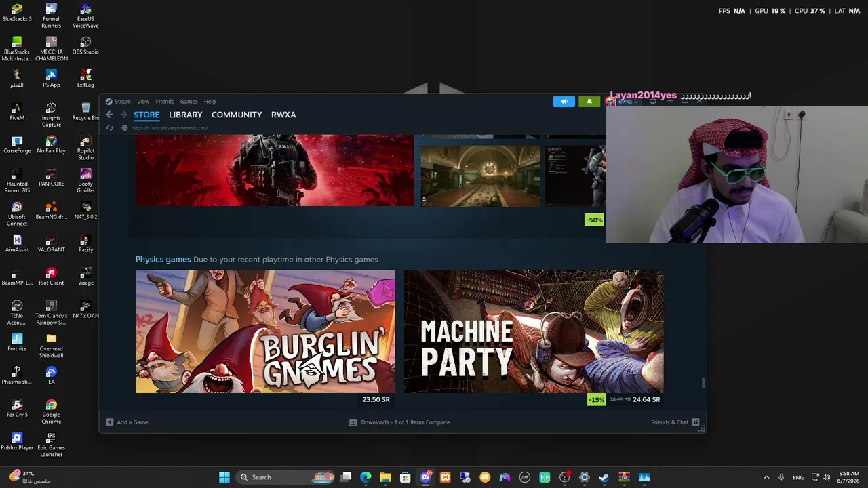The image size is (868, 488).
Task: Open the BlueStacks 5 desktop icon
Action: click(17, 14)
